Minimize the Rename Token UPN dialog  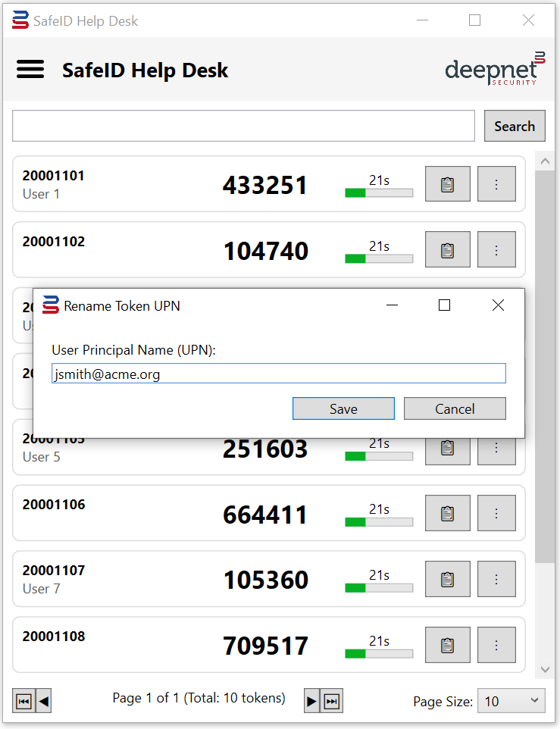pos(393,305)
